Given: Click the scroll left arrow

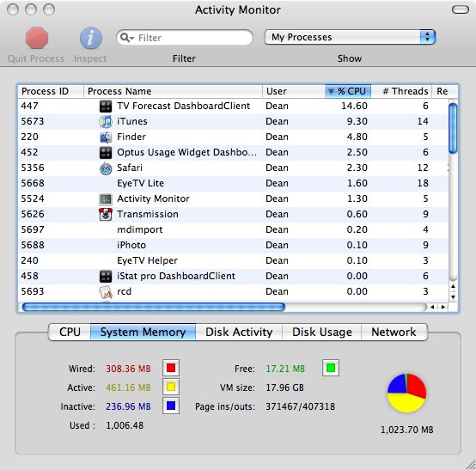Looking at the screenshot, I should click(x=432, y=308).
